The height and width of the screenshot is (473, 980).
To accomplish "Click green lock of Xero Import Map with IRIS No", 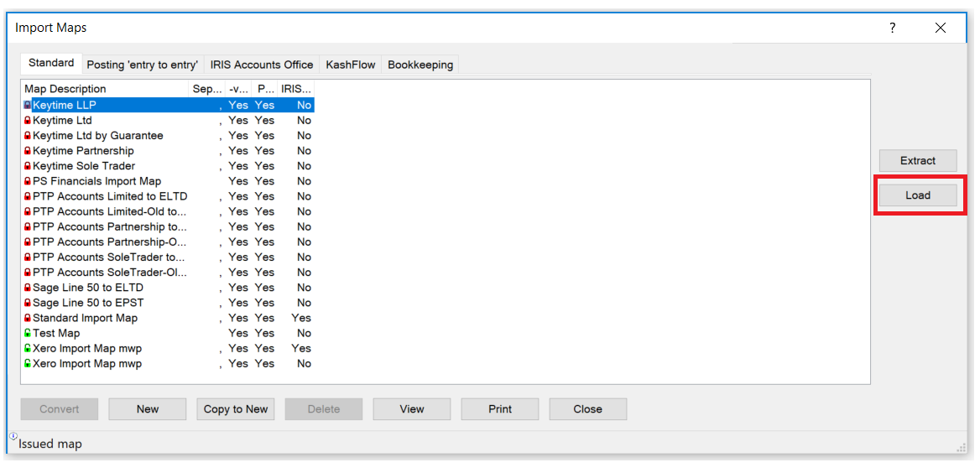I will [28, 364].
